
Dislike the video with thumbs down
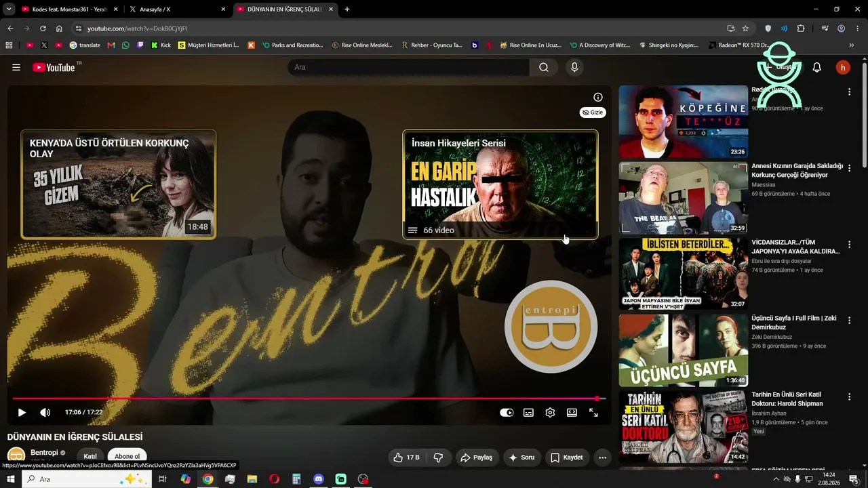pos(438,457)
